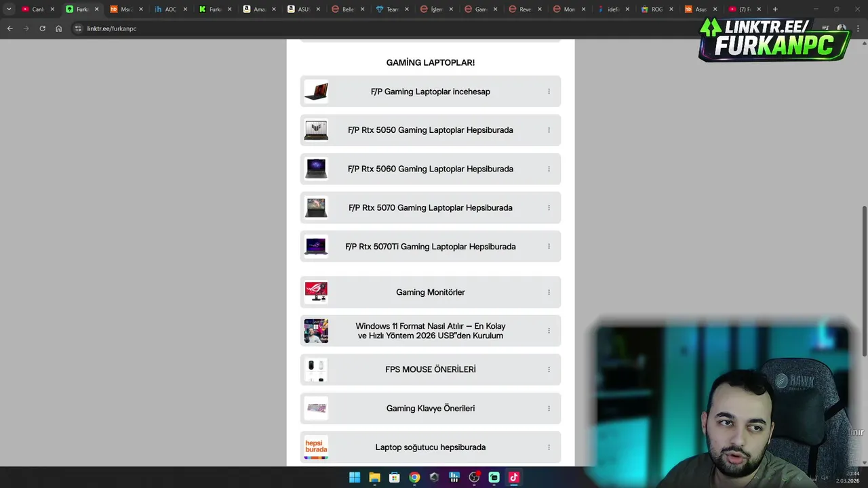Viewport: 868px width, 488px height.
Task: Click the Chrome icon in the taskbar
Action: (414, 477)
